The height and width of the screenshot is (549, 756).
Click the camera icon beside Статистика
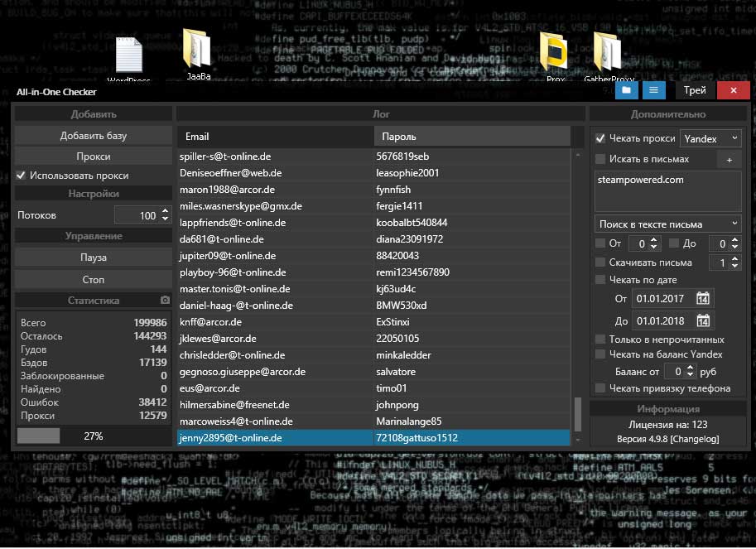tap(165, 300)
